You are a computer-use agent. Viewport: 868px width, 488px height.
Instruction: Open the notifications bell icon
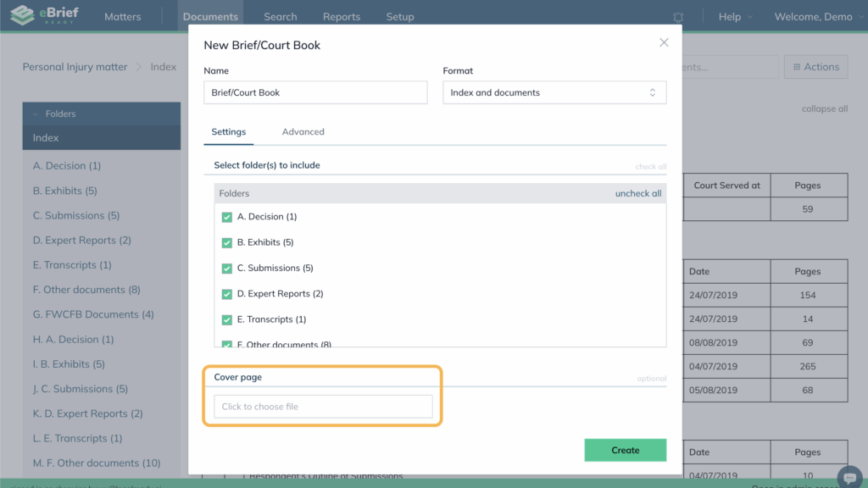click(678, 17)
